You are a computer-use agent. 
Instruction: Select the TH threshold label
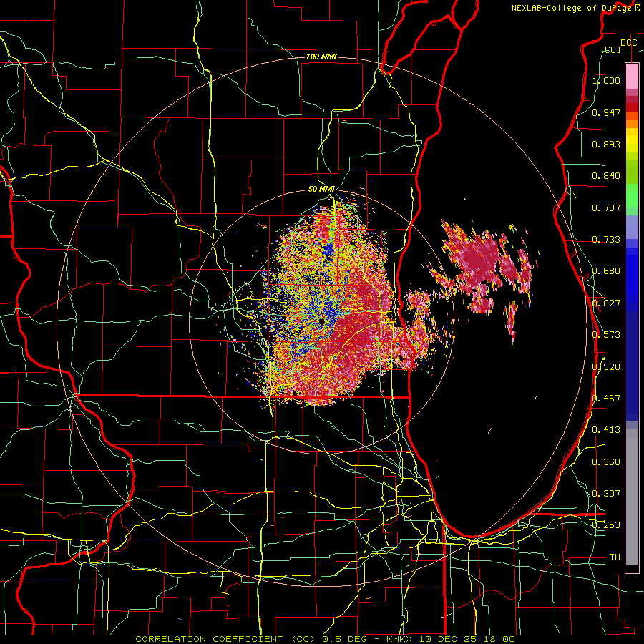615,557
